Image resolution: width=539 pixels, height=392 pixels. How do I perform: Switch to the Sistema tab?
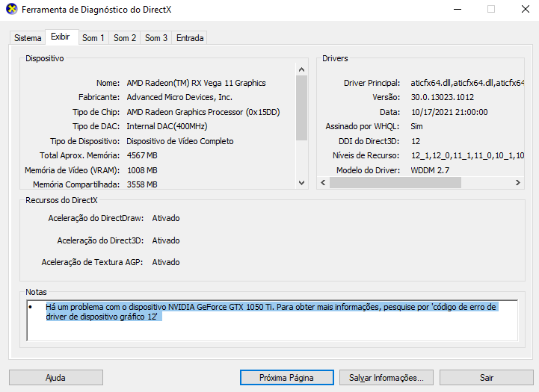click(x=28, y=38)
